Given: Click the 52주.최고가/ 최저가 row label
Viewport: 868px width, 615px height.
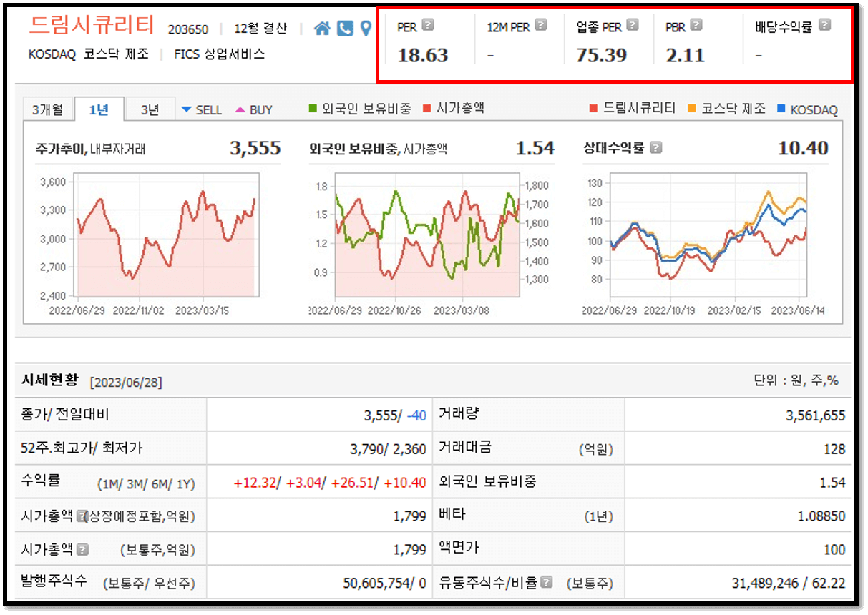Looking at the screenshot, I should pos(82,448).
